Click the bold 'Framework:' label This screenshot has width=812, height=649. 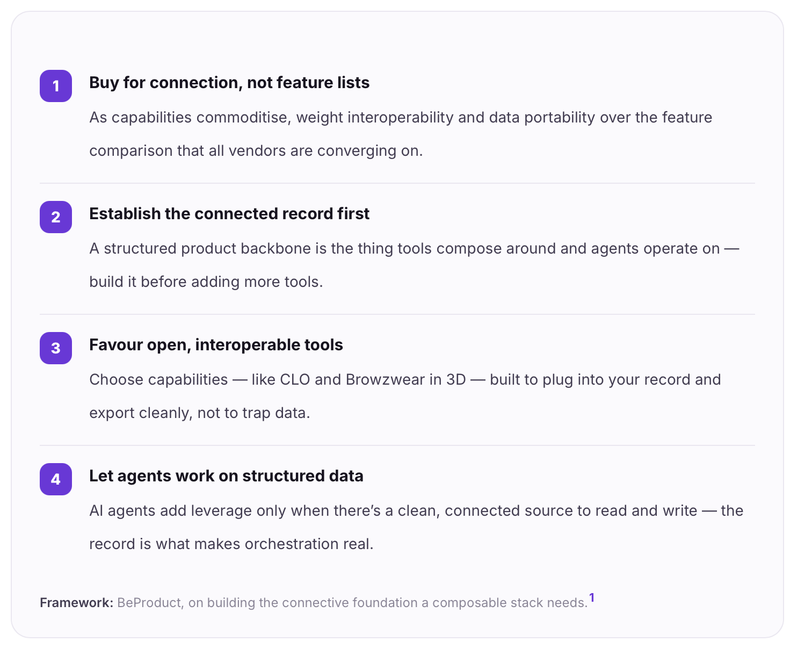pyautogui.click(x=76, y=603)
